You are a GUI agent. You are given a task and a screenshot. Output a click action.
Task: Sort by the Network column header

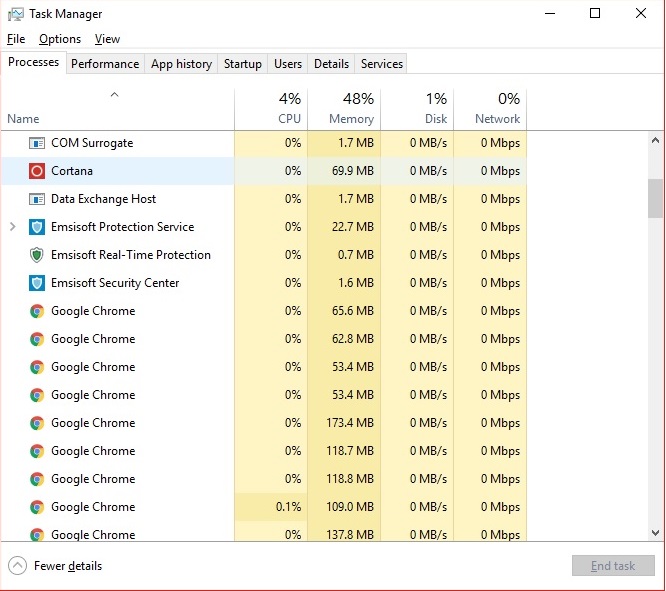pyautogui.click(x=490, y=109)
